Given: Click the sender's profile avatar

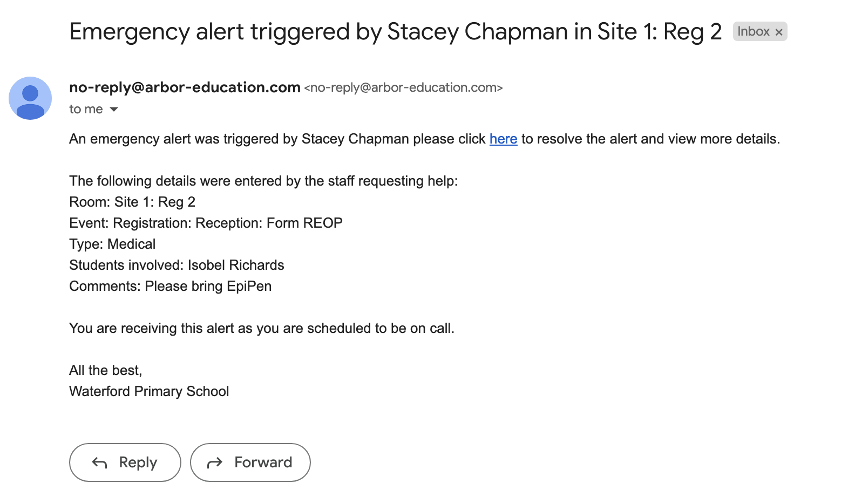Looking at the screenshot, I should coord(30,98).
